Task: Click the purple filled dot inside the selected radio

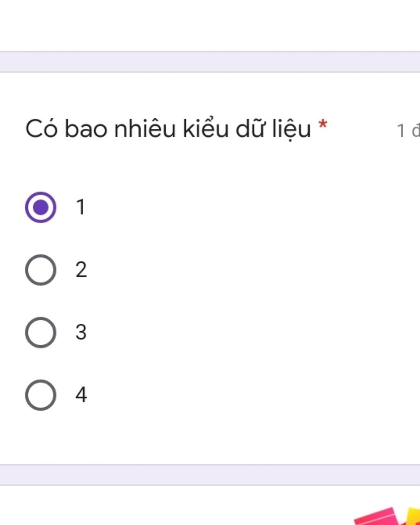Action: [41, 207]
